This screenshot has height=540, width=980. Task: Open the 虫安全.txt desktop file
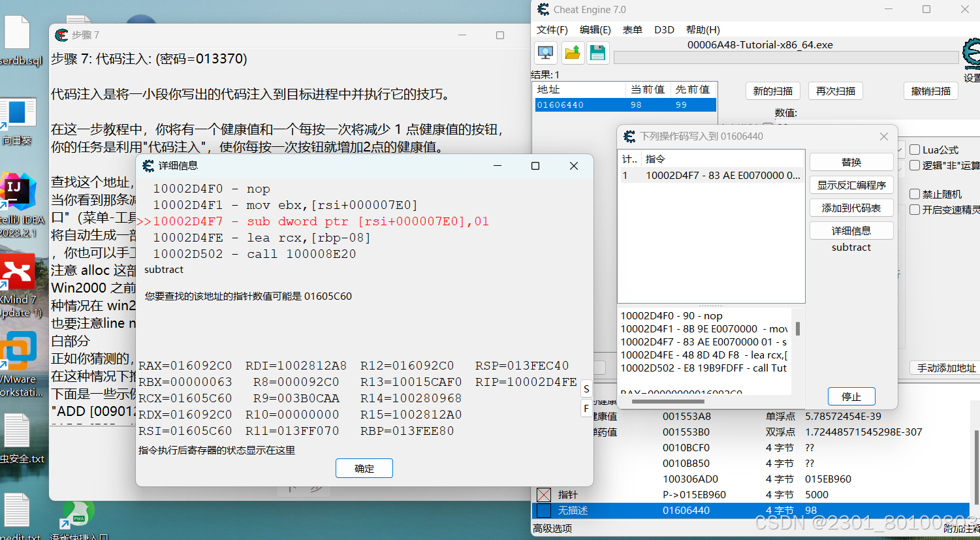(20, 439)
